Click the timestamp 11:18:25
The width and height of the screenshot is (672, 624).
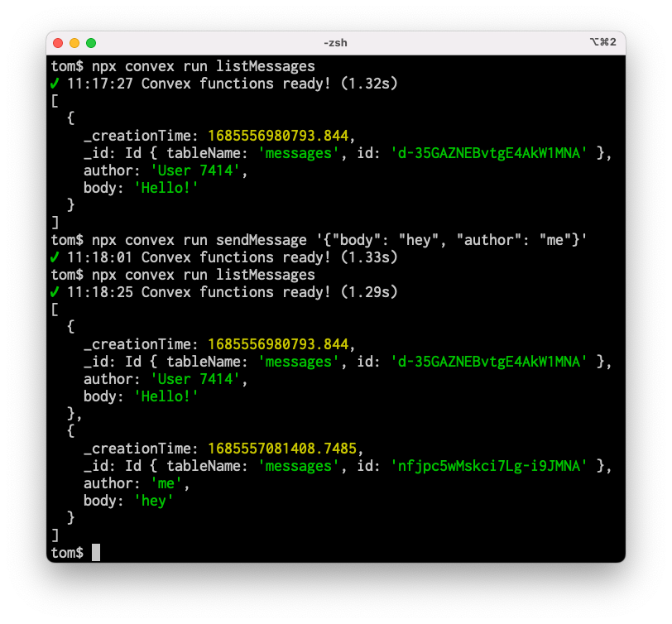click(100, 292)
